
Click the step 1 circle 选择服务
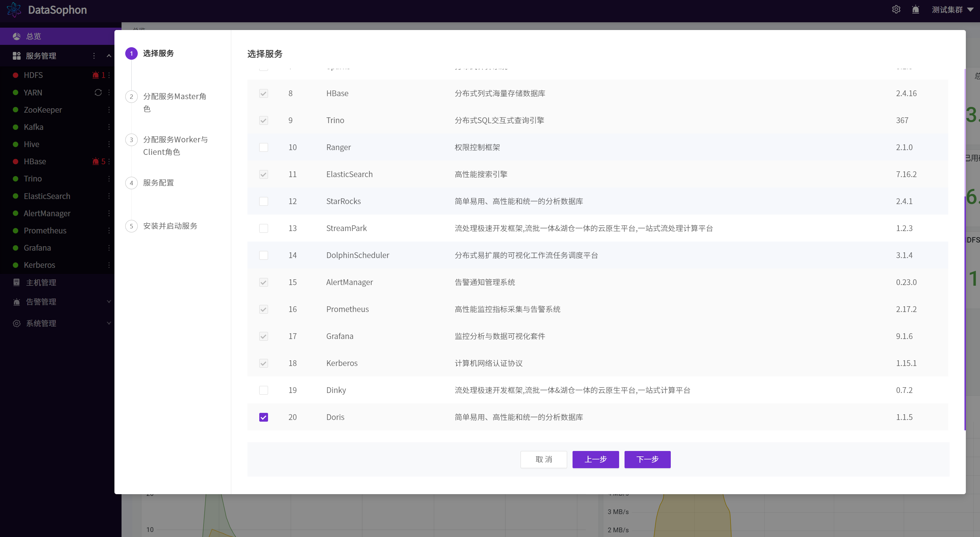pyautogui.click(x=131, y=54)
